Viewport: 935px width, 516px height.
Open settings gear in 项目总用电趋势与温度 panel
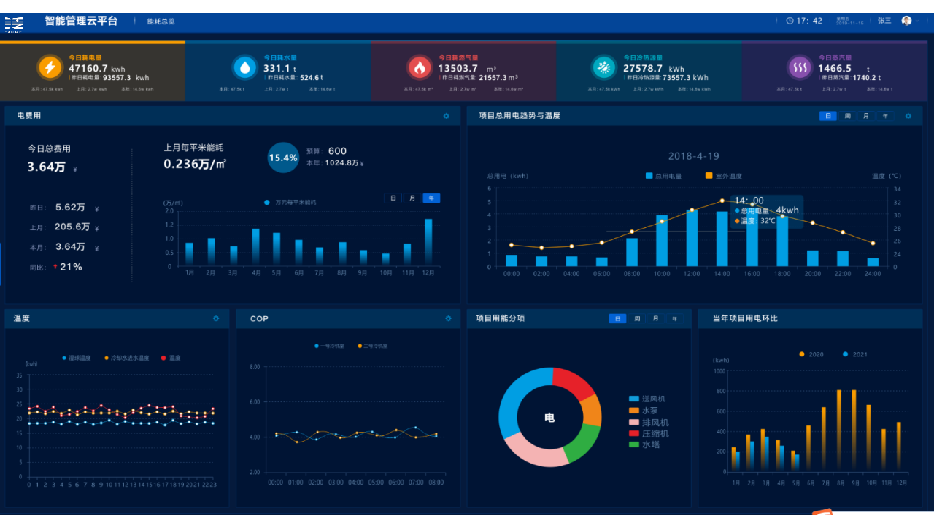[908, 116]
